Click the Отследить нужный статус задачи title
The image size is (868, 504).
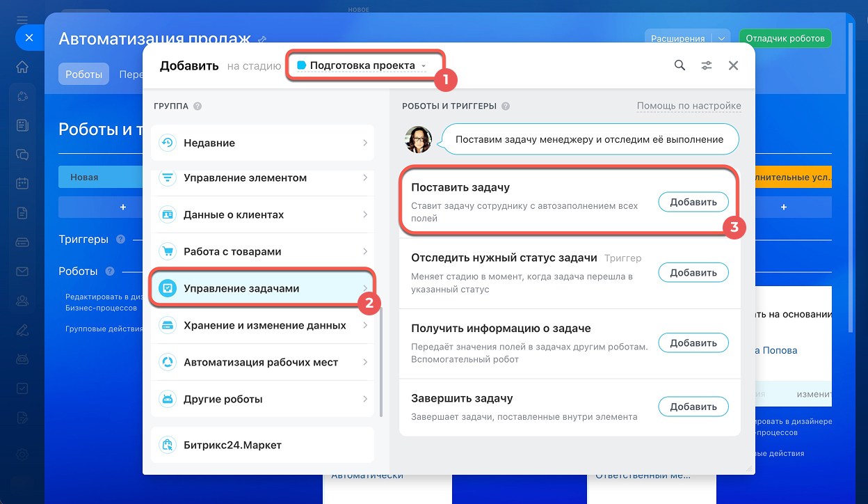click(504, 258)
